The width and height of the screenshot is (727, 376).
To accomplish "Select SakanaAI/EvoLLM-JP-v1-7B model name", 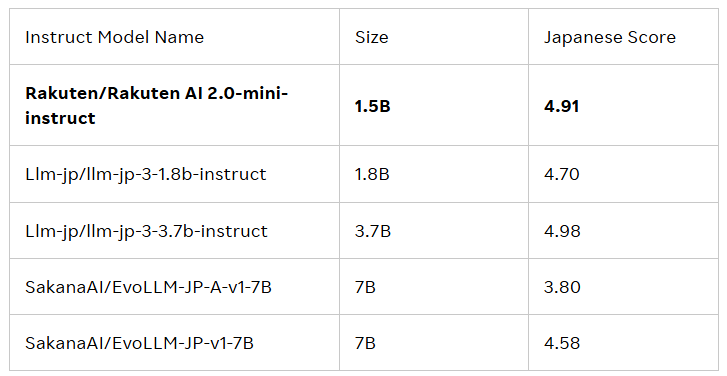I will point(139,343).
